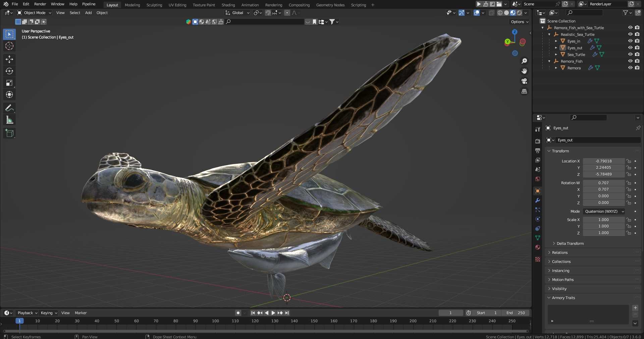Image resolution: width=644 pixels, height=339 pixels.
Task: Click the End frame 250 field
Action: (x=516, y=313)
